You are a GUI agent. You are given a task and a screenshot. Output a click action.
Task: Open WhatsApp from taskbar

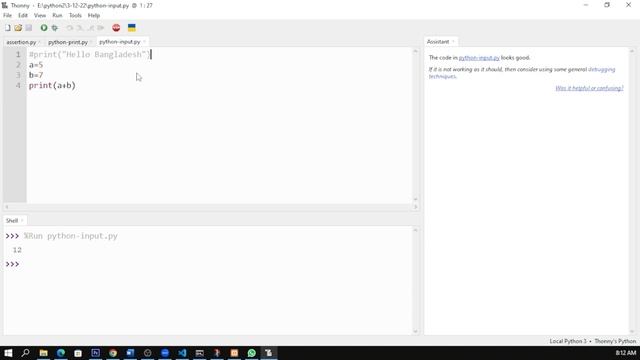[x=251, y=353]
